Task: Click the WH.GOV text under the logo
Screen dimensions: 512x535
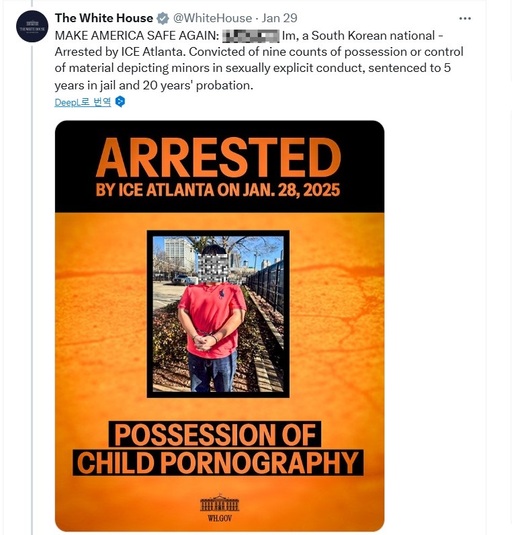Action: click(220, 518)
